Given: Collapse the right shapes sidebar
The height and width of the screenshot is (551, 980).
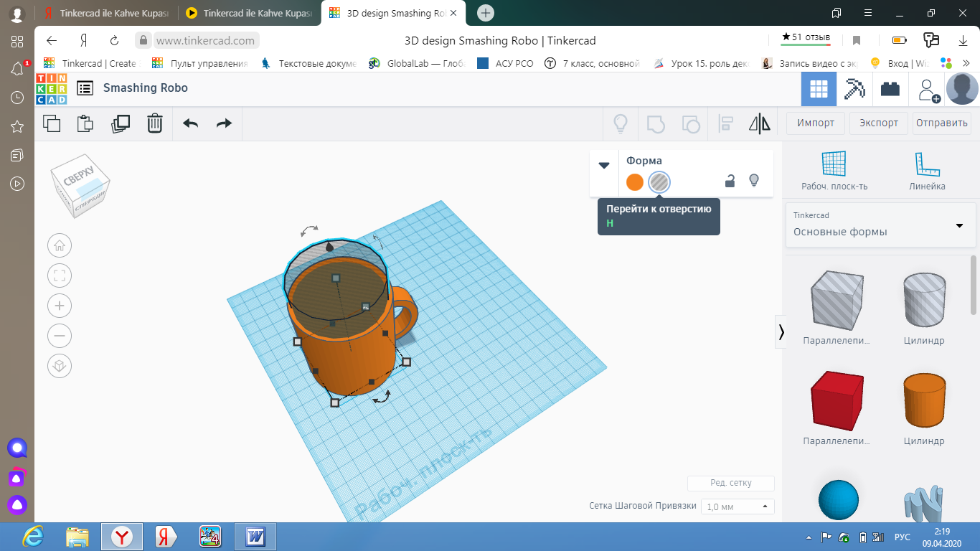Looking at the screenshot, I should (x=781, y=331).
